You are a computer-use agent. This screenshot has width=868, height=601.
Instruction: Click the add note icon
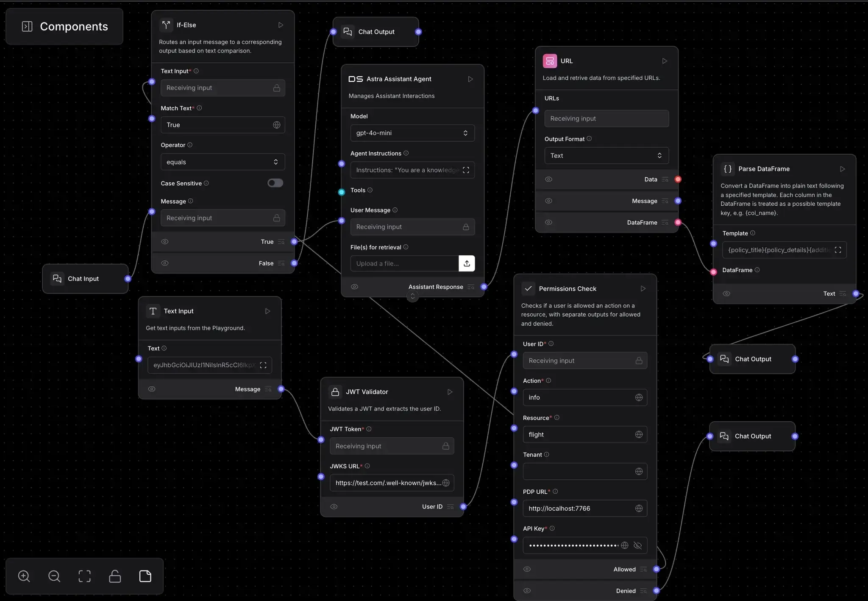coord(145,576)
